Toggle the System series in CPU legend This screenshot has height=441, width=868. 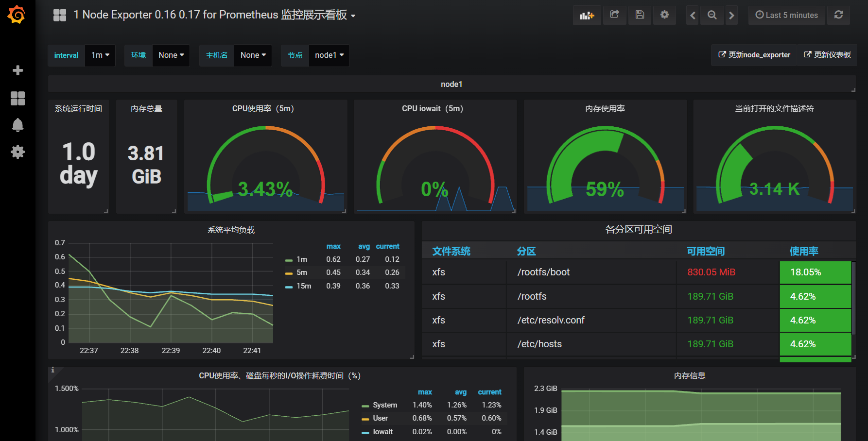point(385,405)
